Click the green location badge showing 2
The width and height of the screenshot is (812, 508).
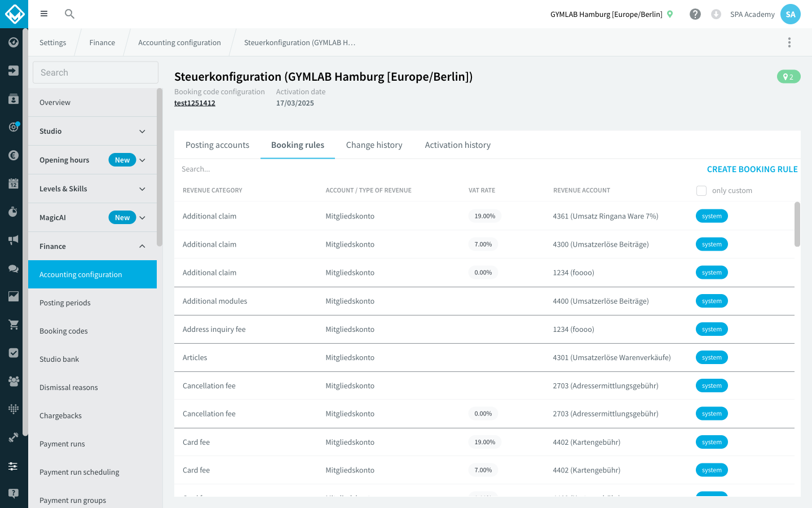[788, 77]
